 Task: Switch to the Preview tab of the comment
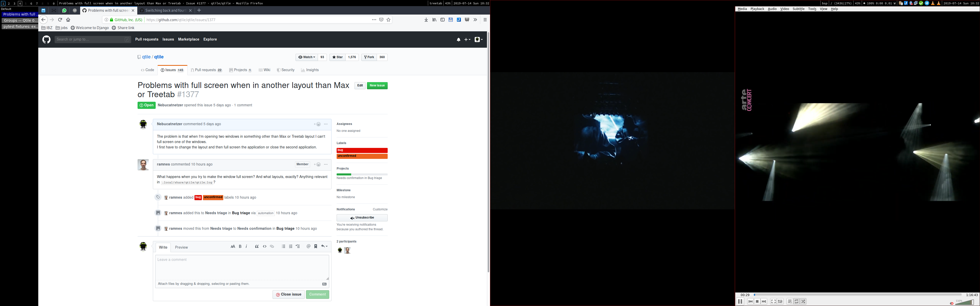click(x=181, y=247)
